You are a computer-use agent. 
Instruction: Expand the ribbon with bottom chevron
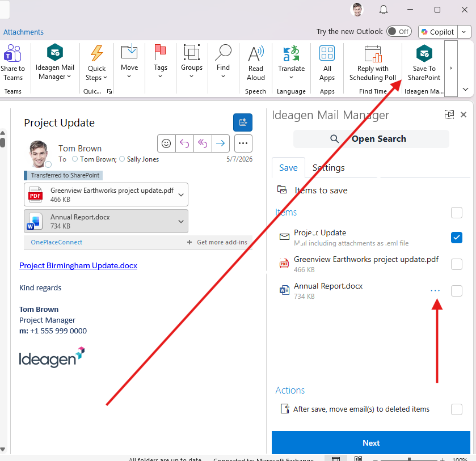(465, 89)
